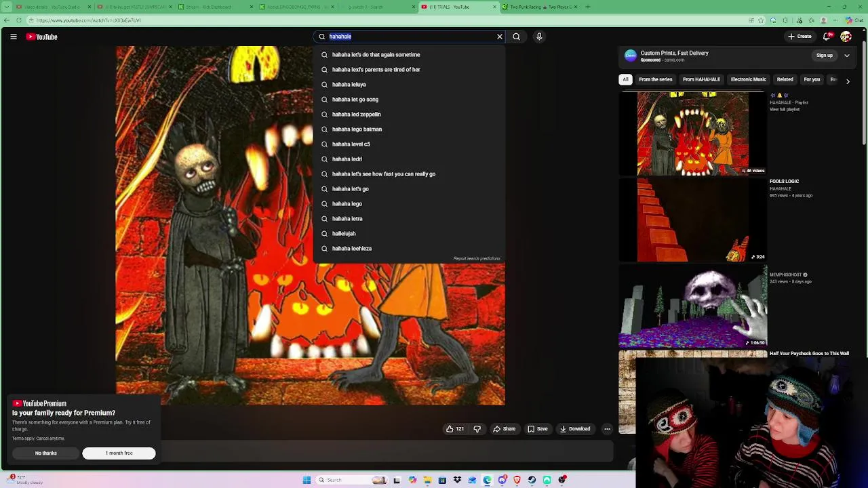The width and height of the screenshot is (868, 488).
Task: Choose suggestion hahaha lego batman
Action: [409, 129]
